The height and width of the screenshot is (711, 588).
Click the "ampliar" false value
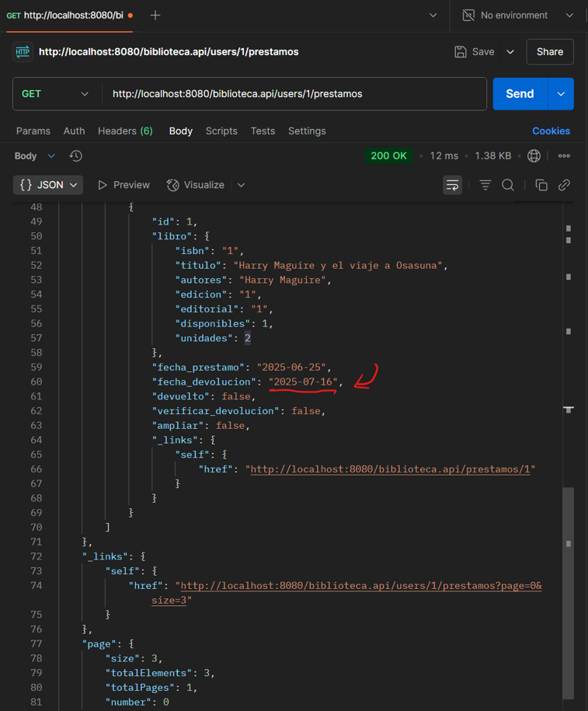(230, 426)
